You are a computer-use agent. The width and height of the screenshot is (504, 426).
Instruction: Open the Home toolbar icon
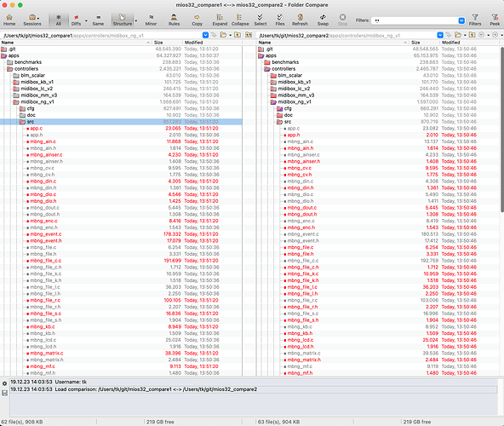pyautogui.click(x=9, y=20)
